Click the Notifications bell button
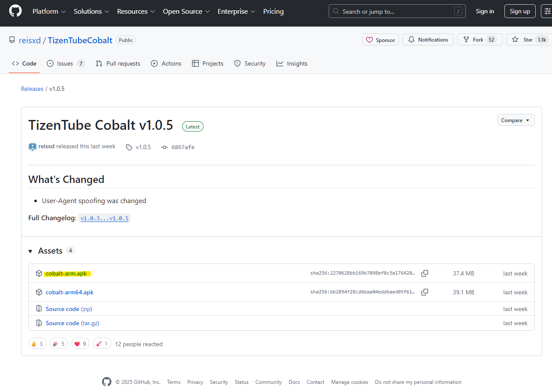This screenshot has width=552, height=392. [x=428, y=40]
